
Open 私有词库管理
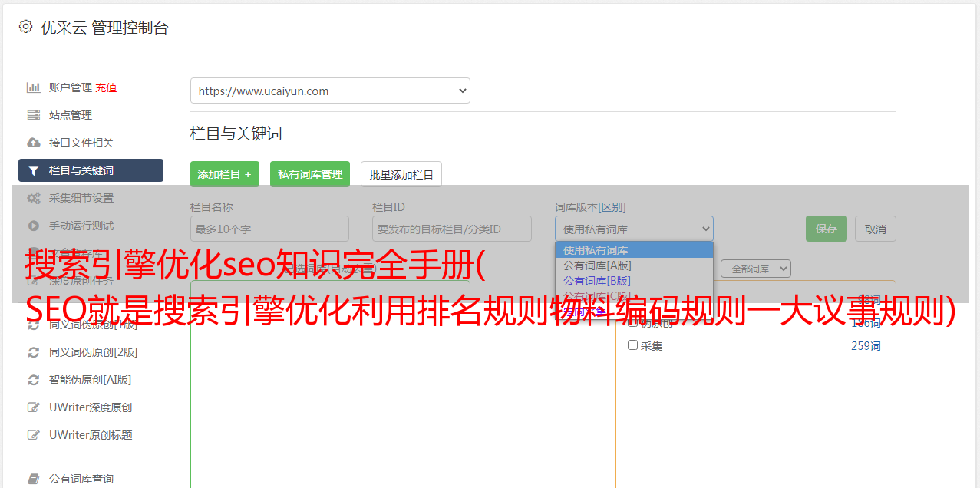pyautogui.click(x=310, y=174)
